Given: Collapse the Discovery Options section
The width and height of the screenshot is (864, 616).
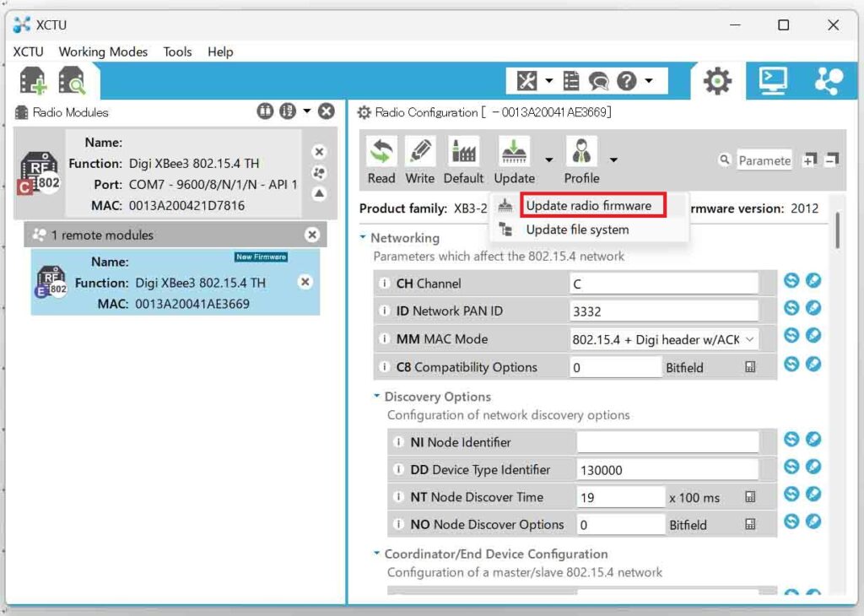Looking at the screenshot, I should [377, 396].
